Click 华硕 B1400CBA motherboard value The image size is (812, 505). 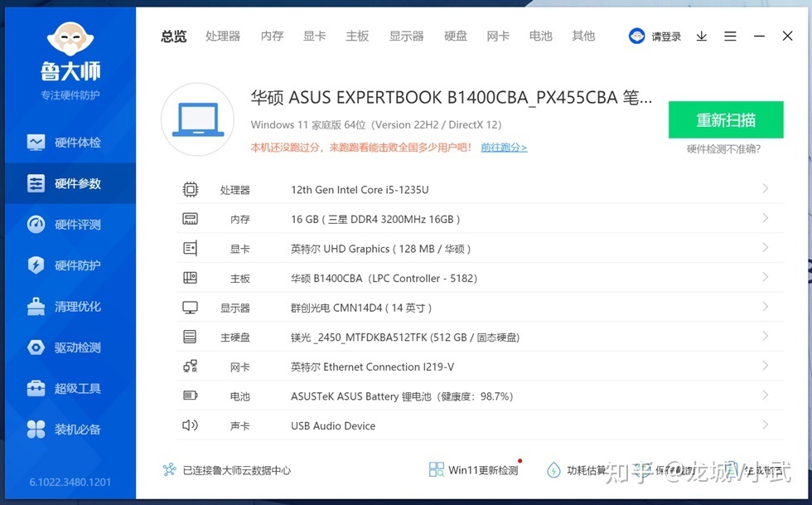(384, 279)
